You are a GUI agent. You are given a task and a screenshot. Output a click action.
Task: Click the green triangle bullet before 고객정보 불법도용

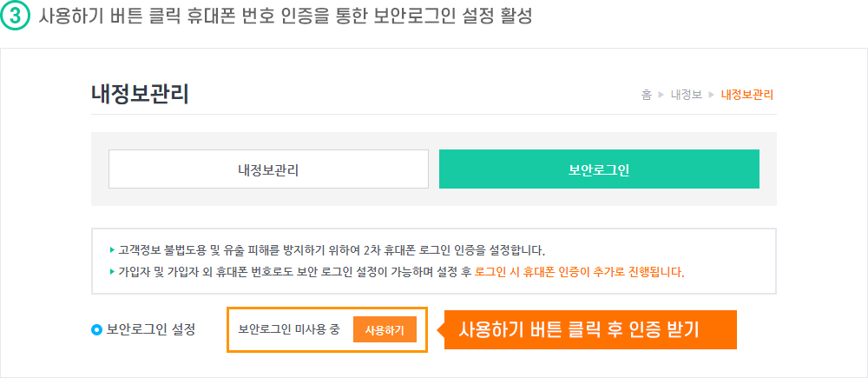pyautogui.click(x=112, y=250)
